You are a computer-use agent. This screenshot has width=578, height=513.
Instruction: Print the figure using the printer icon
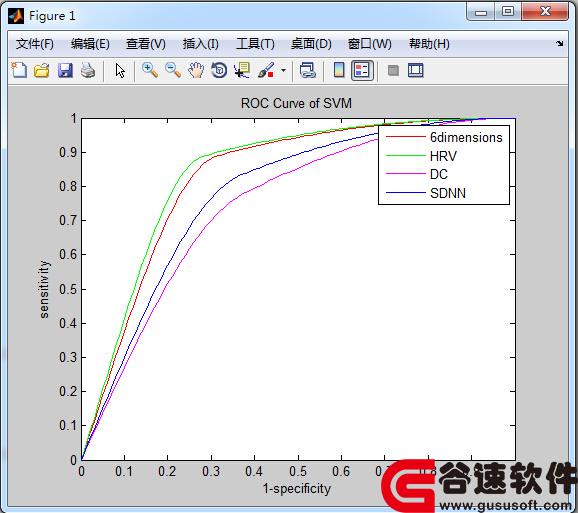tap(88, 70)
